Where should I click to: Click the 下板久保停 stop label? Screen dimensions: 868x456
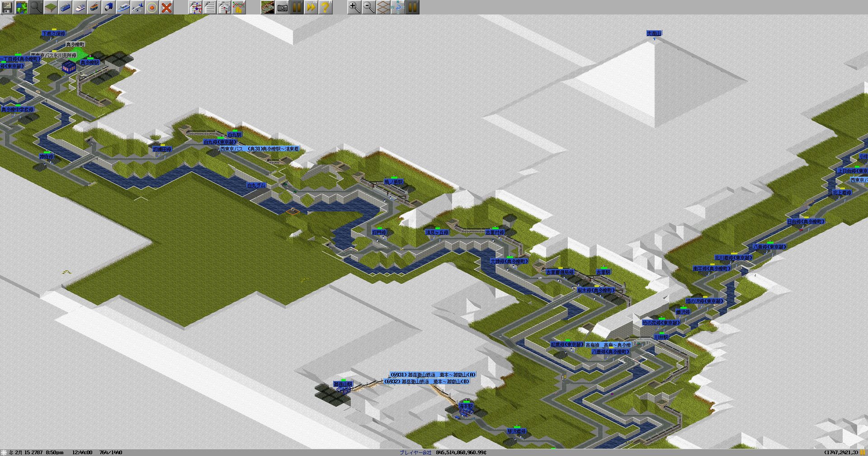54,33
